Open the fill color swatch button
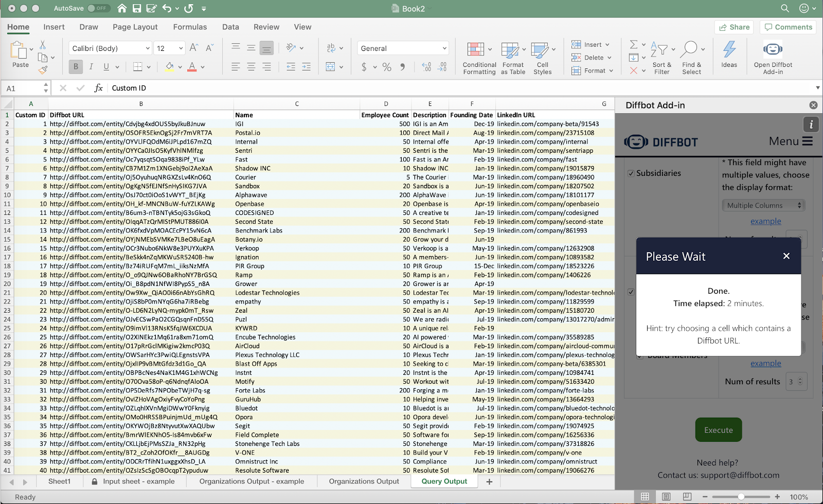 [169, 66]
